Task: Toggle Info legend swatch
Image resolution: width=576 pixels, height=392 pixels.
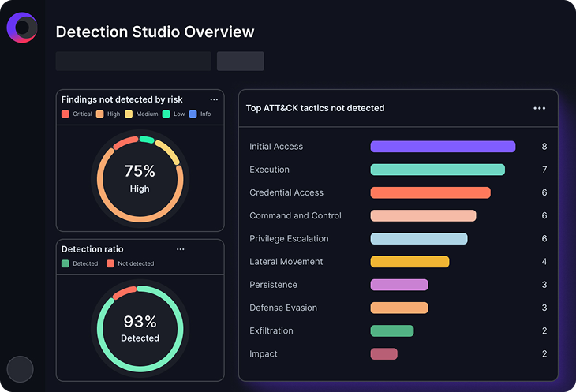Action: 193,114
